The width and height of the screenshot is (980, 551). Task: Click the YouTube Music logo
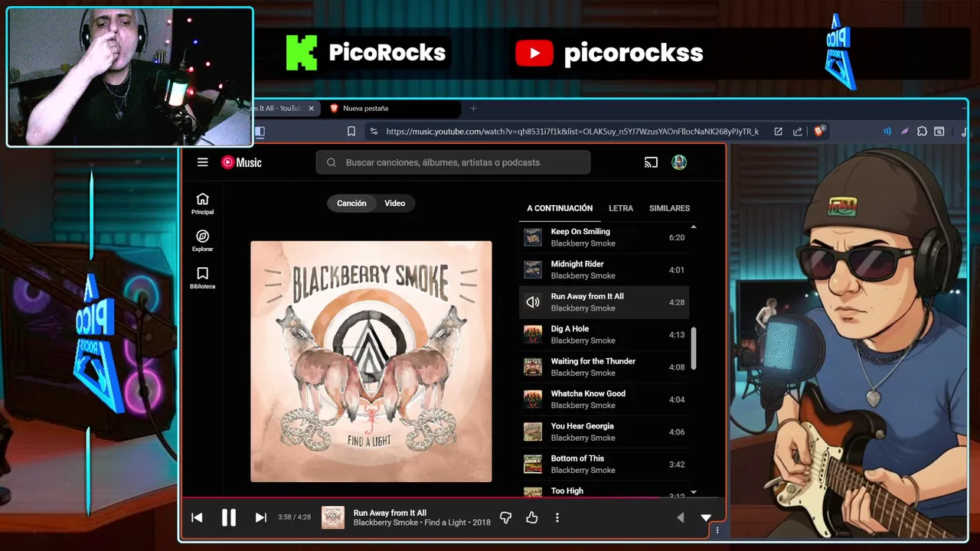pyautogui.click(x=241, y=162)
